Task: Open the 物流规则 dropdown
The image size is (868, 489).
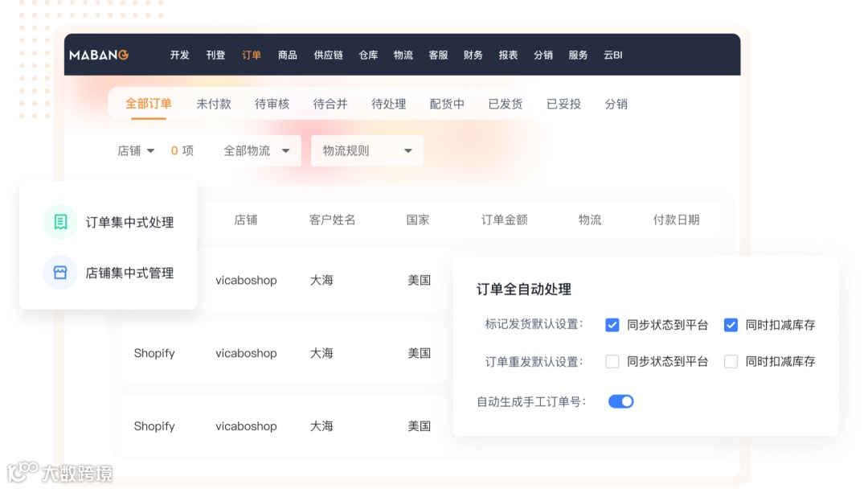Action: coord(367,150)
